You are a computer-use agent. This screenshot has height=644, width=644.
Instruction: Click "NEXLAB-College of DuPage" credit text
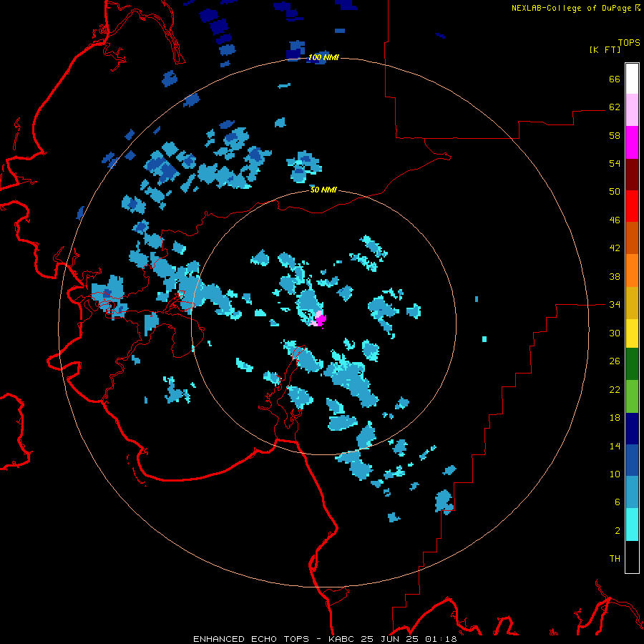(571, 8)
